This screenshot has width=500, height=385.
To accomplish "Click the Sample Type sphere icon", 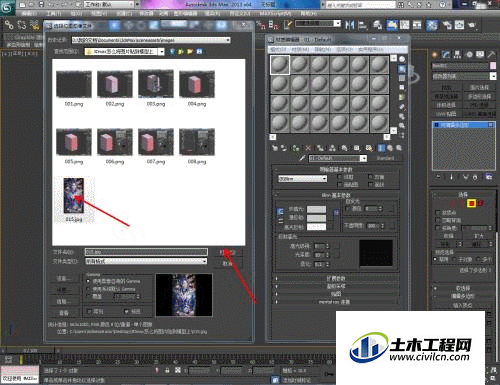I will pos(402,59).
